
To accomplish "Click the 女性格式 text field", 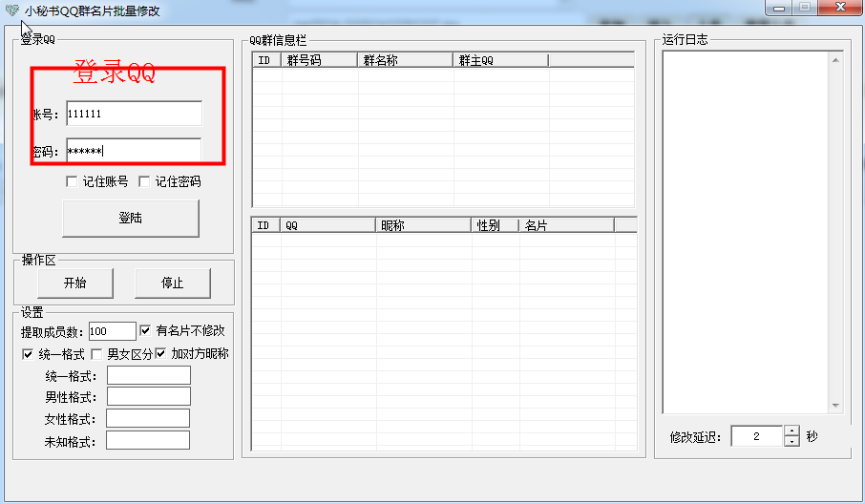I will click(x=148, y=418).
